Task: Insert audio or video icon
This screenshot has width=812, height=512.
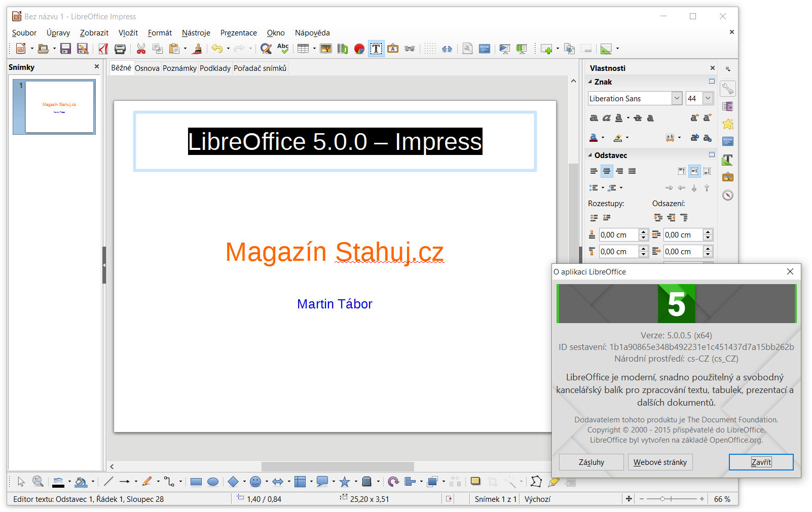Action: (343, 49)
